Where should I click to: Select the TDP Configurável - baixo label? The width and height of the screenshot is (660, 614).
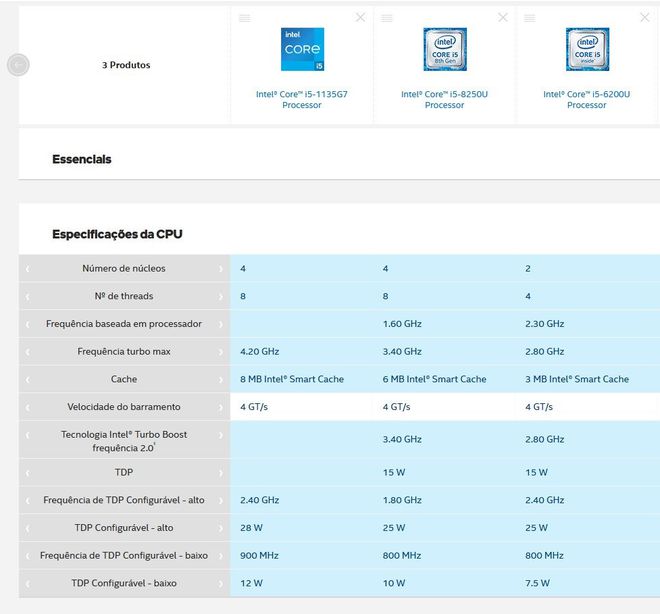124,583
